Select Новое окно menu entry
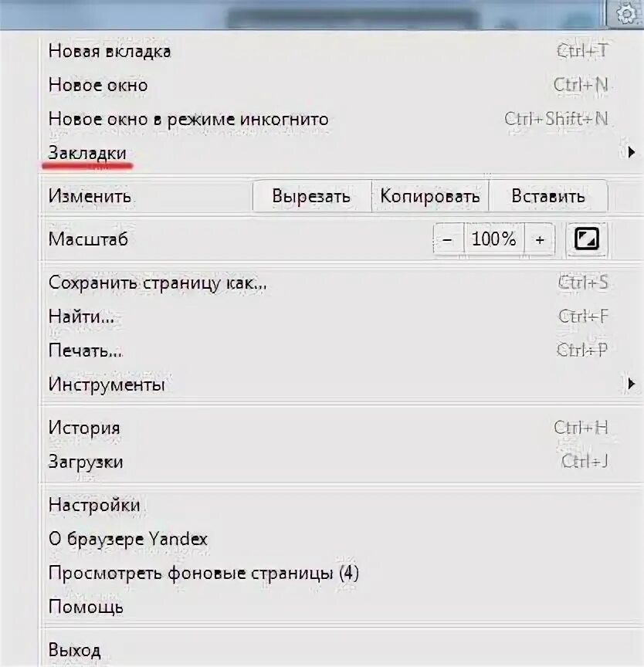The image size is (644, 667). [x=341, y=85]
